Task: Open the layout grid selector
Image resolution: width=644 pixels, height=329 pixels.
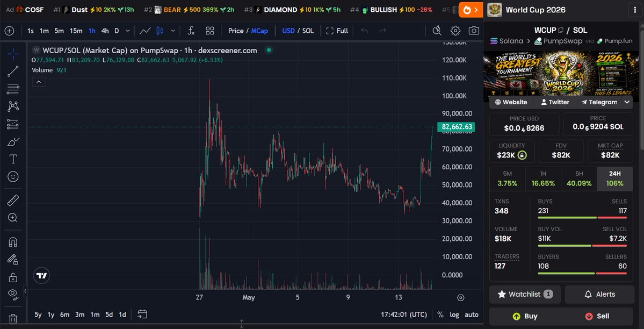Action: [210, 31]
